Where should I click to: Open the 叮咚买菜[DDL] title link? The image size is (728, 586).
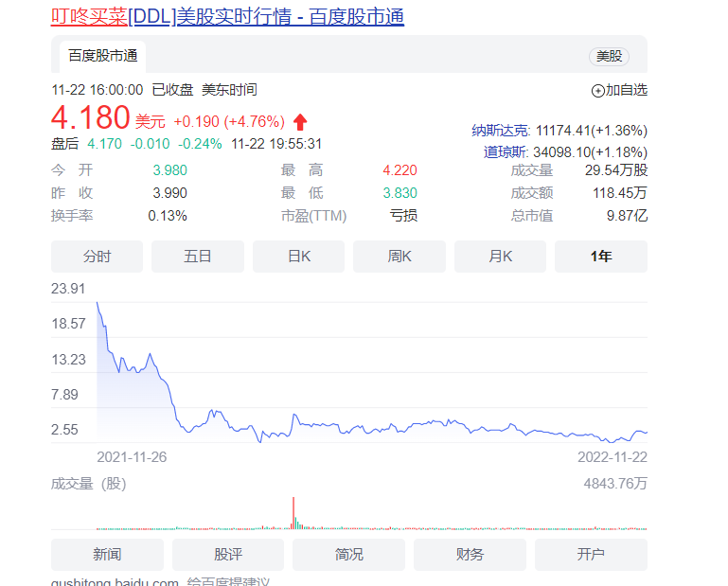(227, 17)
